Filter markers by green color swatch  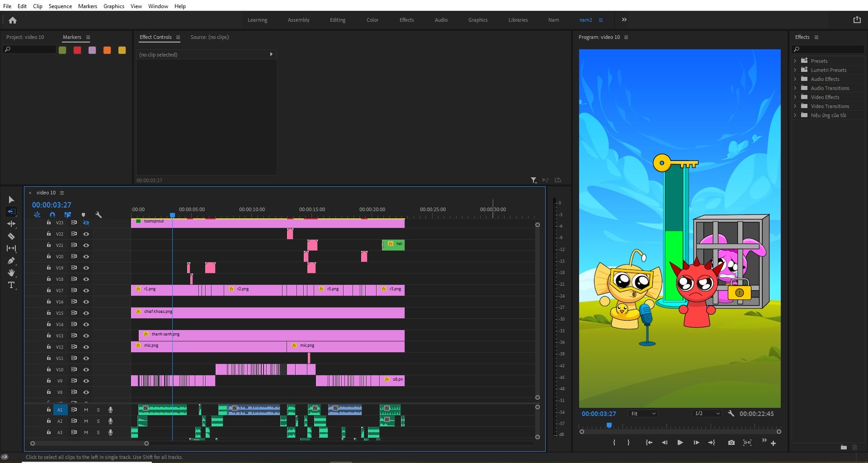point(62,50)
